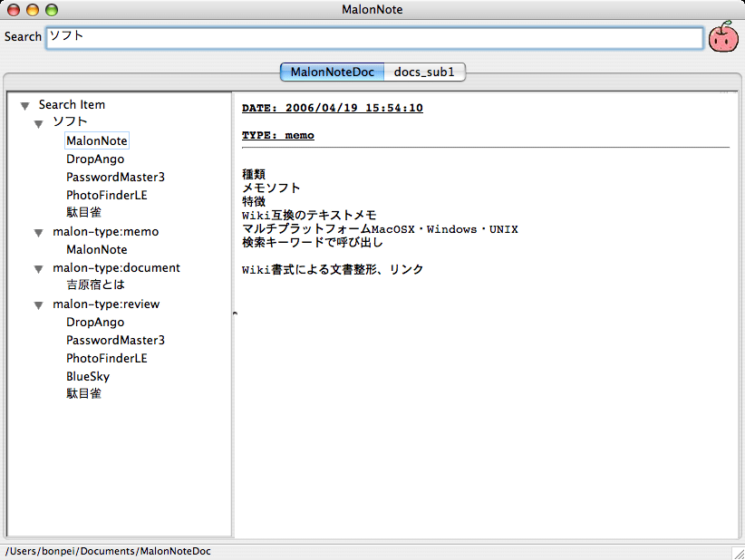Click the DATE: 2006/04/19 heading
Viewport: 745px width, 560px height.
coord(332,108)
